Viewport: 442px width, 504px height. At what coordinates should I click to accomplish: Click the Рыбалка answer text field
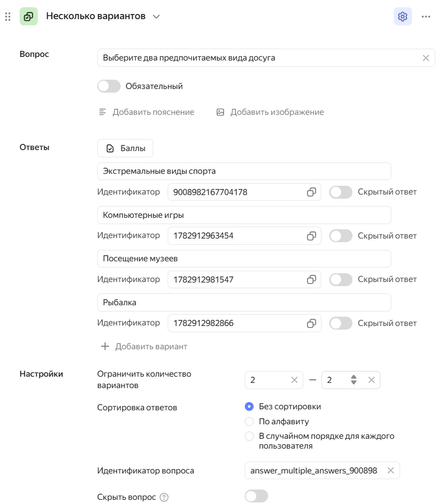[244, 303]
